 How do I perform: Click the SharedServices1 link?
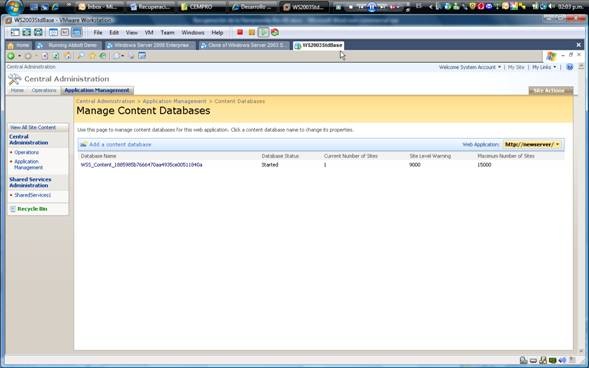click(x=32, y=195)
